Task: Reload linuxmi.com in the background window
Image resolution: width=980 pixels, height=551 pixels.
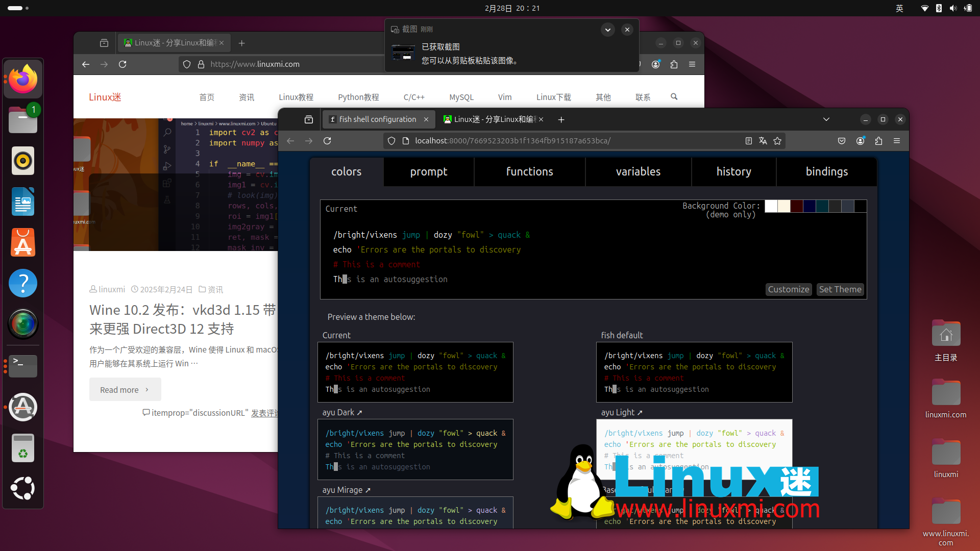Action: [x=122, y=64]
